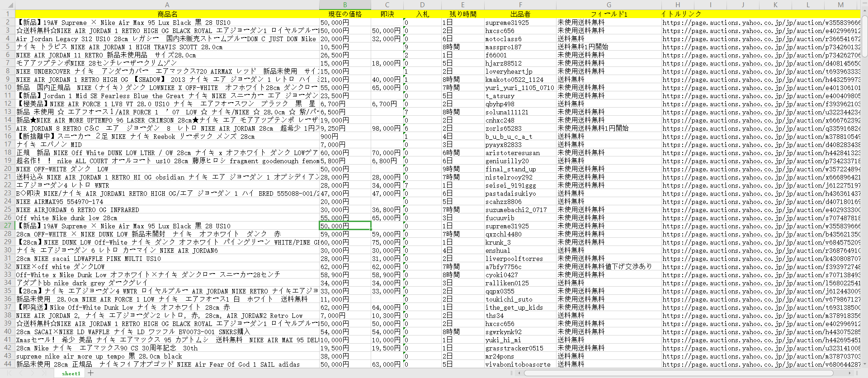Select seller cell b_u_b_u_c_a_t
Screen dimensions: 868x378
[x=520, y=137]
